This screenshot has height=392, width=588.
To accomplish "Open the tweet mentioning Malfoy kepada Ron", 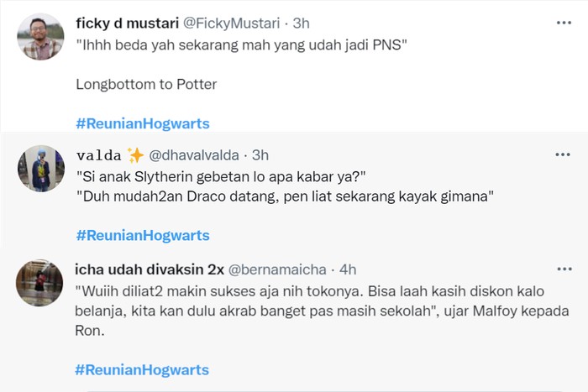I will point(319,312).
